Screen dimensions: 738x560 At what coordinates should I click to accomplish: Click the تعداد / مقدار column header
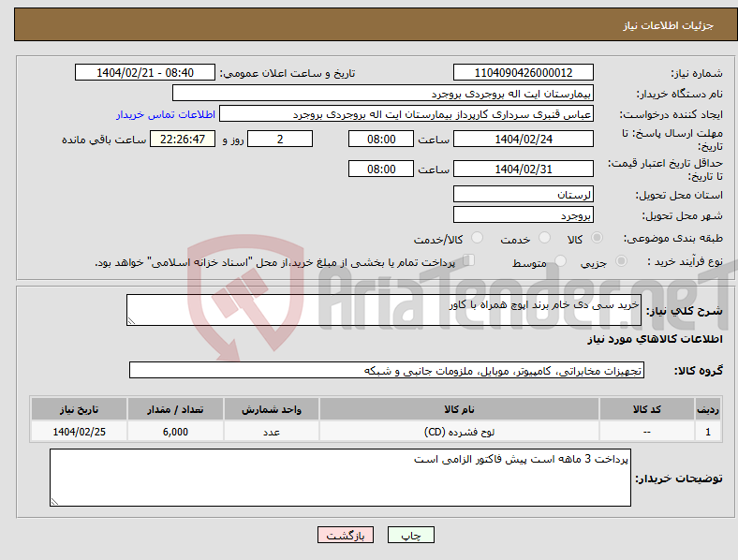175,409
